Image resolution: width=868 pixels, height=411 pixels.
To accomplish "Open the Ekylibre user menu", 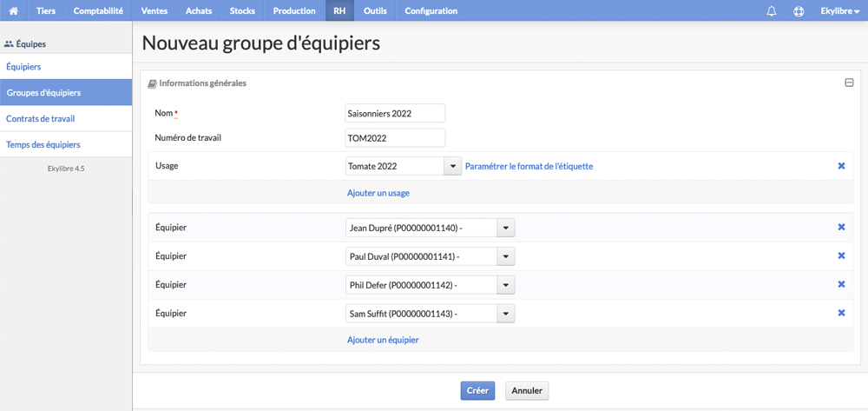I will coord(839,11).
